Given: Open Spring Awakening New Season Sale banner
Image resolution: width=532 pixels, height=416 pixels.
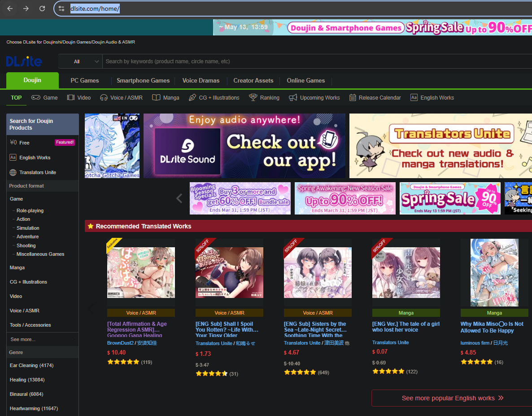Looking at the screenshot, I should [x=345, y=198].
